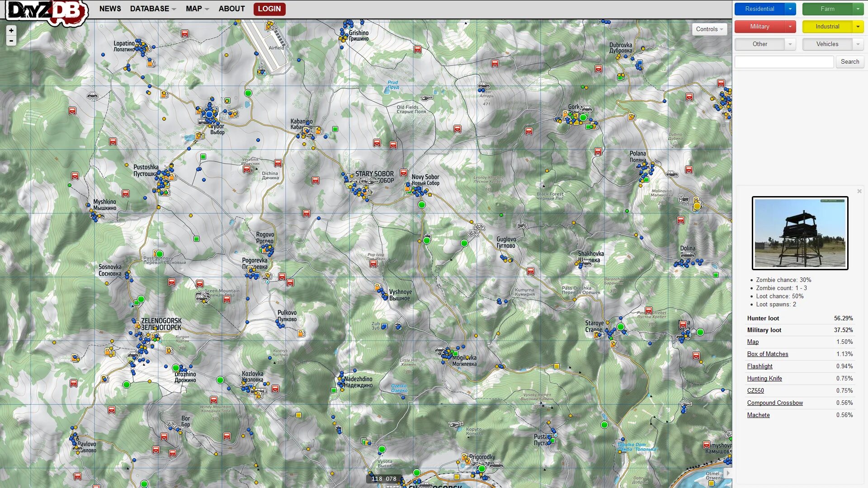Click the helicopter marker near Kopyto

(456, 424)
